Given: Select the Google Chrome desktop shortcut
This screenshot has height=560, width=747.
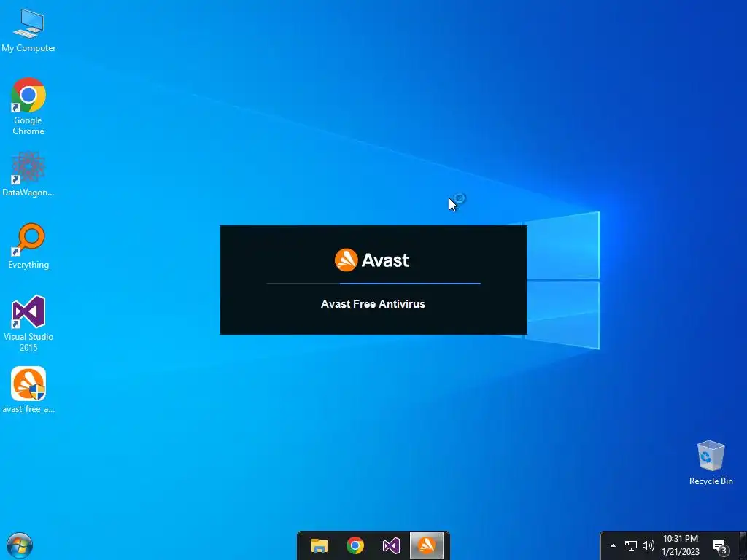Looking at the screenshot, I should pos(28,106).
